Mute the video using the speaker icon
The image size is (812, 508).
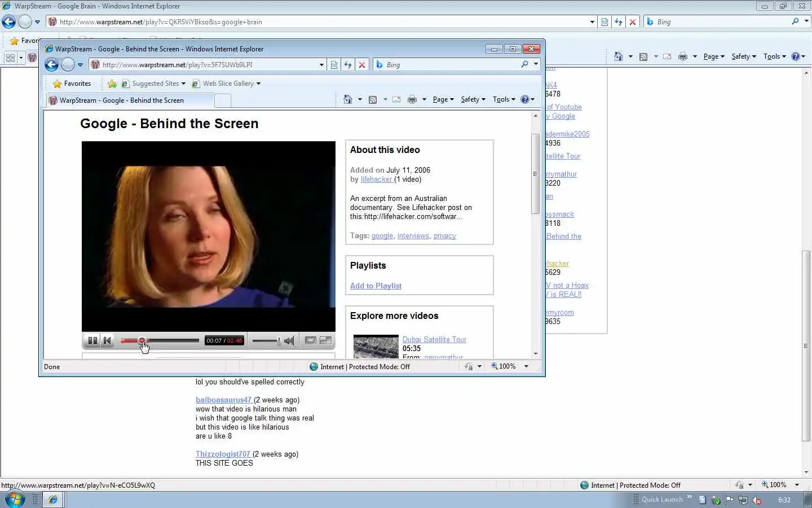tap(289, 340)
